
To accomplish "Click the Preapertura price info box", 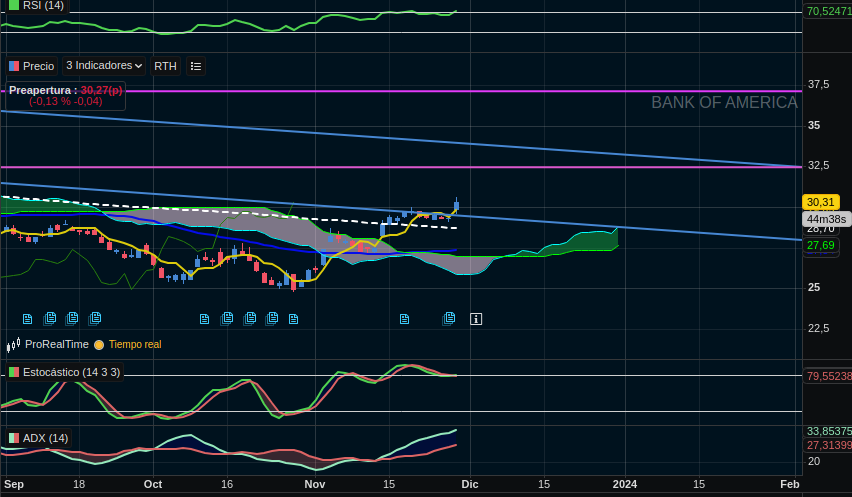I will pos(64,95).
